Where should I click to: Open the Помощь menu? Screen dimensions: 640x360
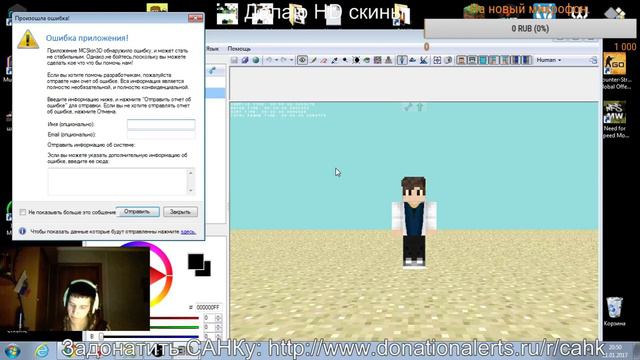click(239, 49)
